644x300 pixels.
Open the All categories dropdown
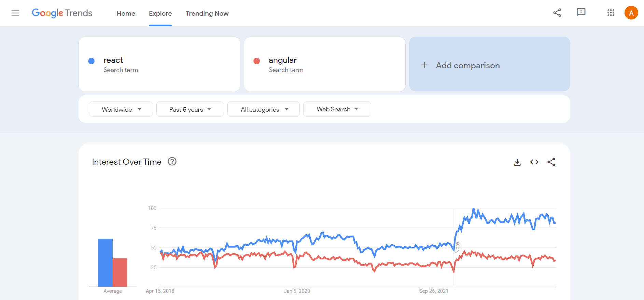263,109
